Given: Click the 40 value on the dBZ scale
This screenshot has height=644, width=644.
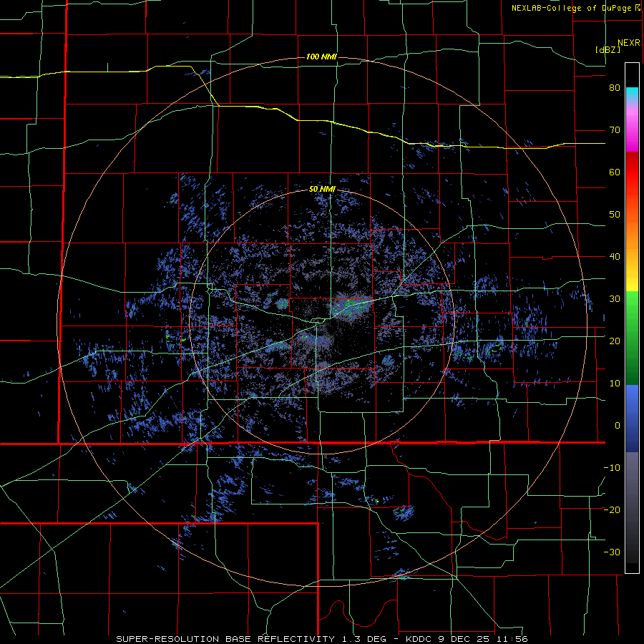Looking at the screenshot, I should pos(615,257).
